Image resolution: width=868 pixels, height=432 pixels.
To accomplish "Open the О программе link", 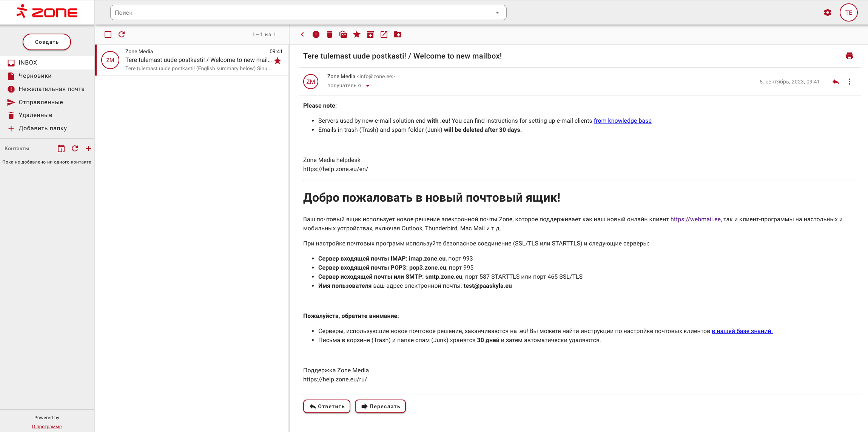I will click(x=47, y=427).
